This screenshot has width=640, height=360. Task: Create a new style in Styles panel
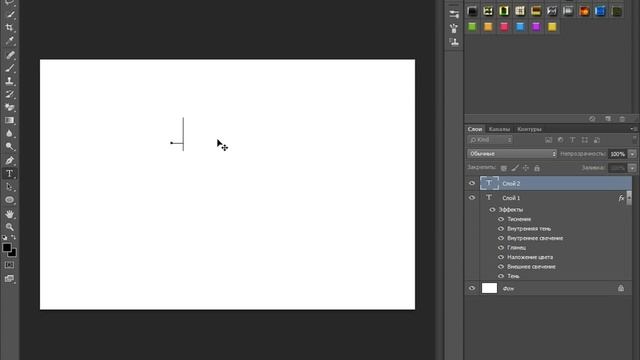(608, 119)
